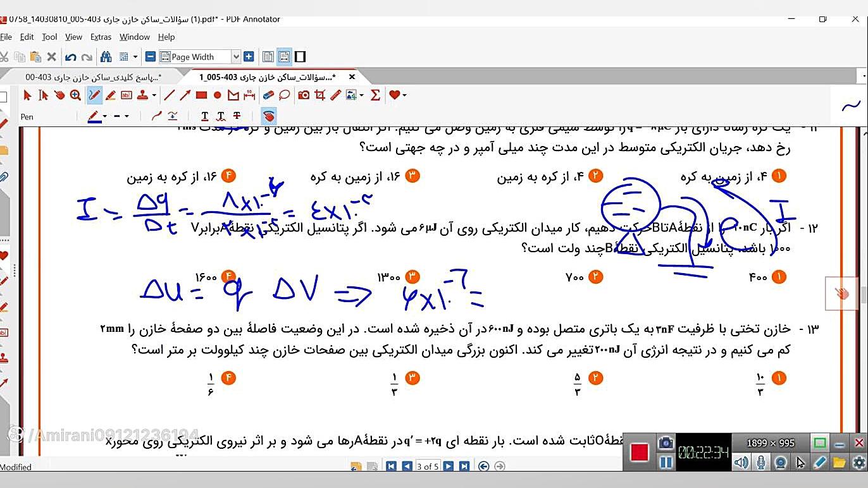Open the Page Width zoom dropdown
This screenshot has height=488, width=868.
(x=235, y=57)
